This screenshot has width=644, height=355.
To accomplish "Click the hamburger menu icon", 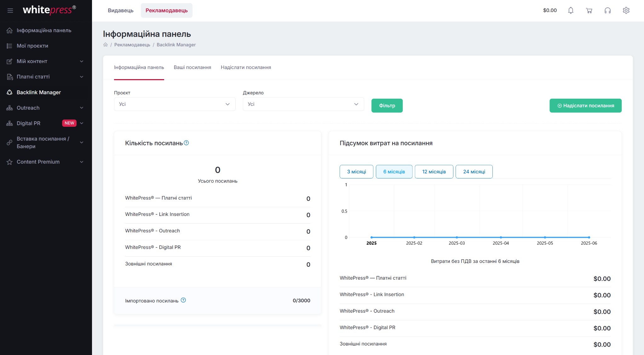I will 10,10.
